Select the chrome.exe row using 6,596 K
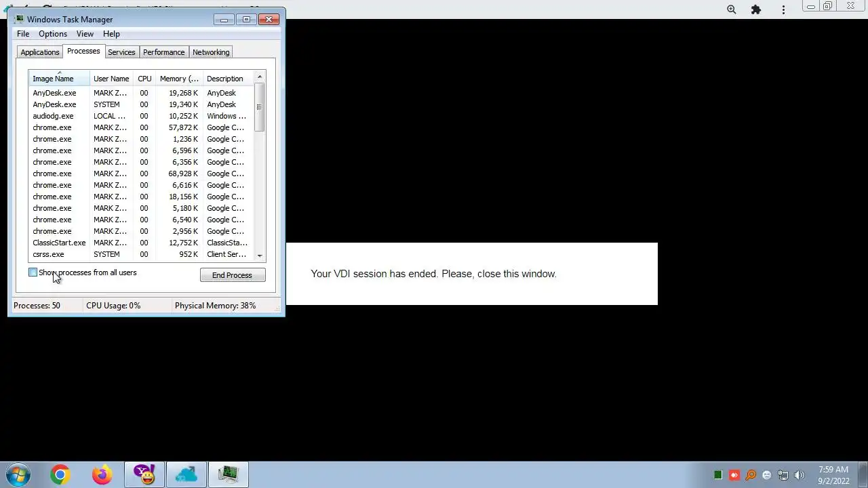The width and height of the screenshot is (868, 488). point(141,150)
